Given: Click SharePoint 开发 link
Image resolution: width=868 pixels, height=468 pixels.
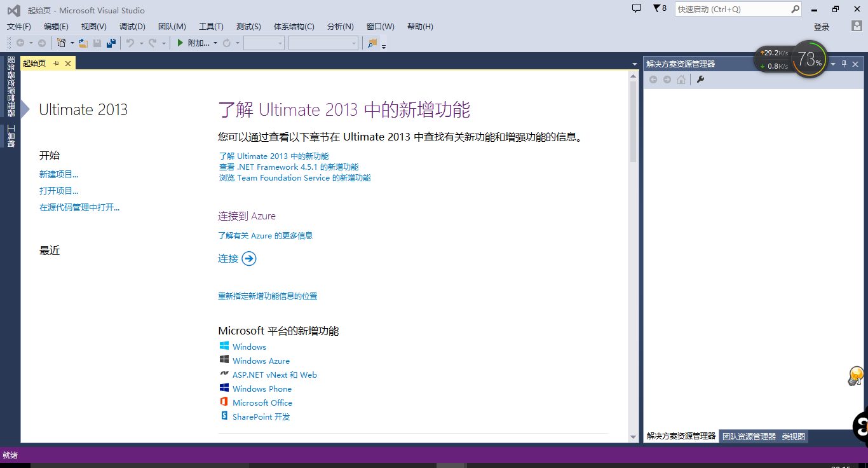Looking at the screenshot, I should point(261,416).
